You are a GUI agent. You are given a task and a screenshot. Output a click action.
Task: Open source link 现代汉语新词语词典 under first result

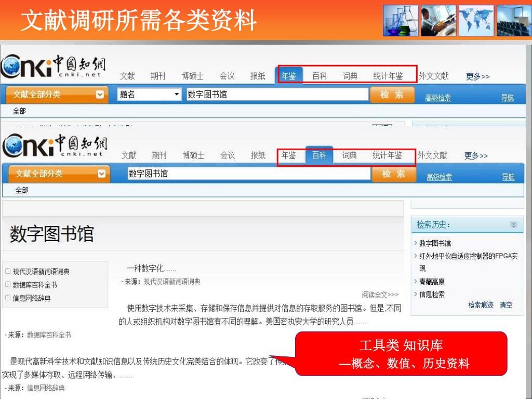point(172,282)
